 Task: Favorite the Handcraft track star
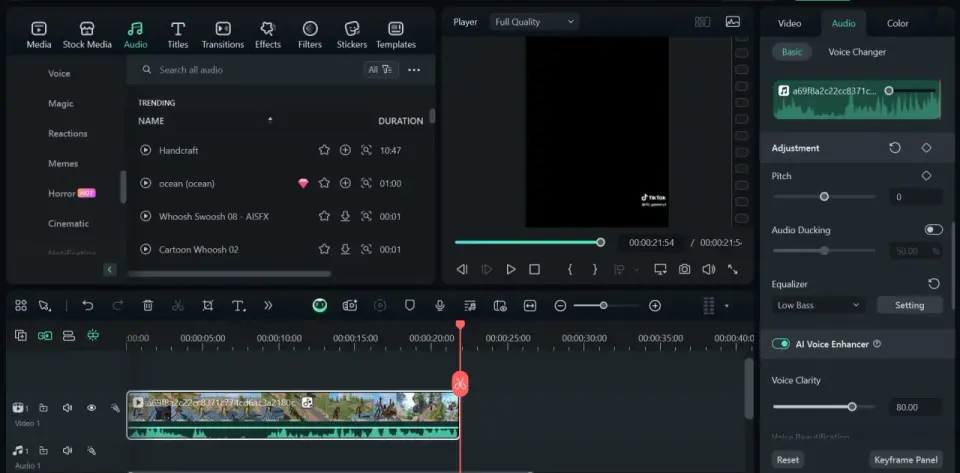coord(324,150)
